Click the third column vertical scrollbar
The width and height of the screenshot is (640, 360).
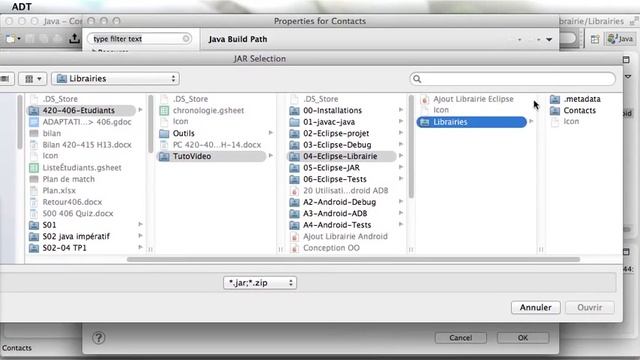411,147
